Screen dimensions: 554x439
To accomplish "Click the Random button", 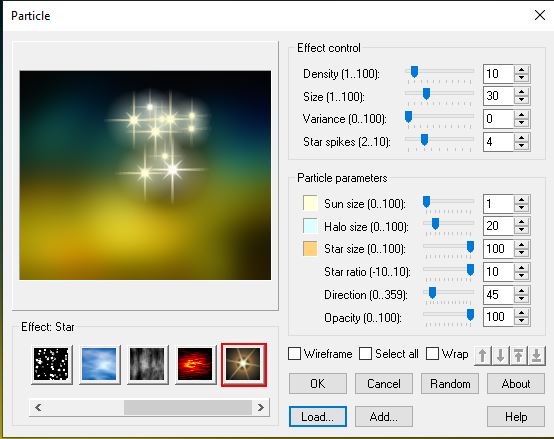I will coord(450,384).
